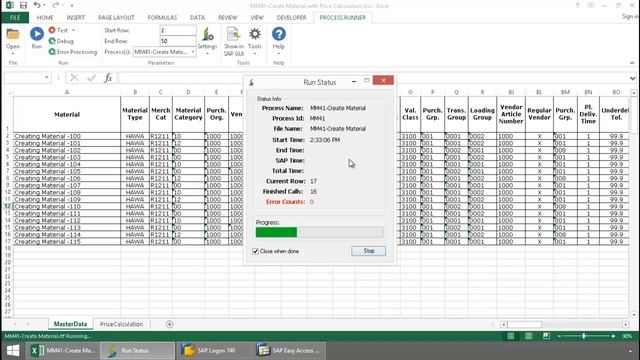Click the horizontal scrollbar thumb
Image resolution: width=640 pixels, height=360 pixels.
click(524, 324)
